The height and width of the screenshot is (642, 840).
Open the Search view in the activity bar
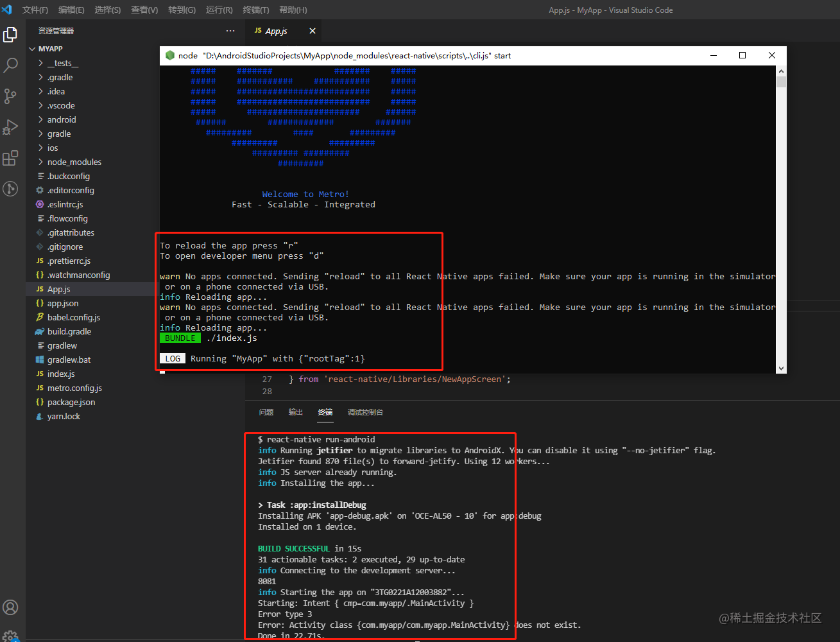click(10, 65)
